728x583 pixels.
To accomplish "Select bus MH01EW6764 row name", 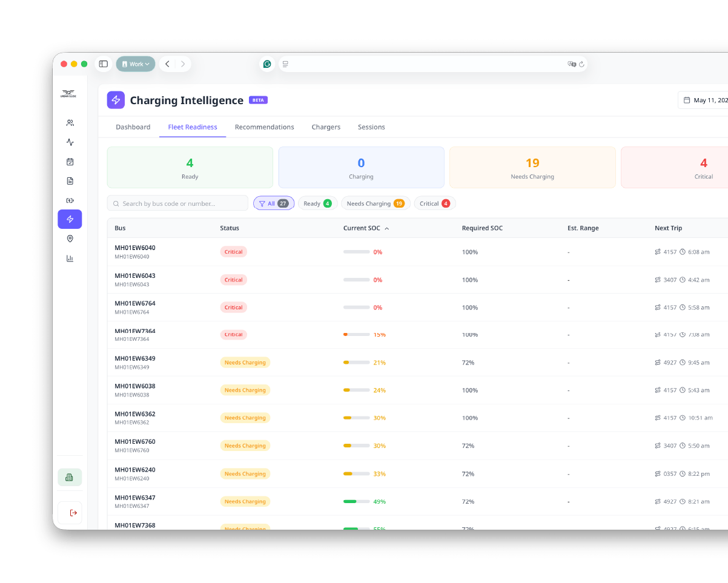I will tap(135, 303).
